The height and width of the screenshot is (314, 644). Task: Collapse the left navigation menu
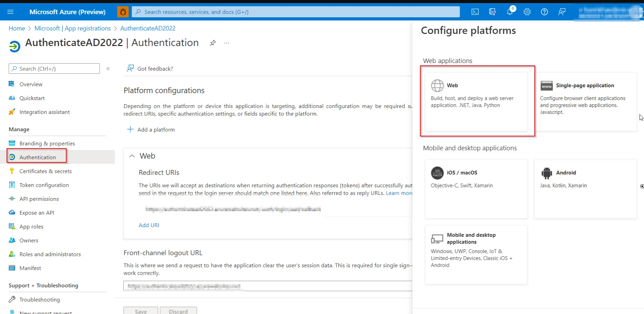point(108,69)
